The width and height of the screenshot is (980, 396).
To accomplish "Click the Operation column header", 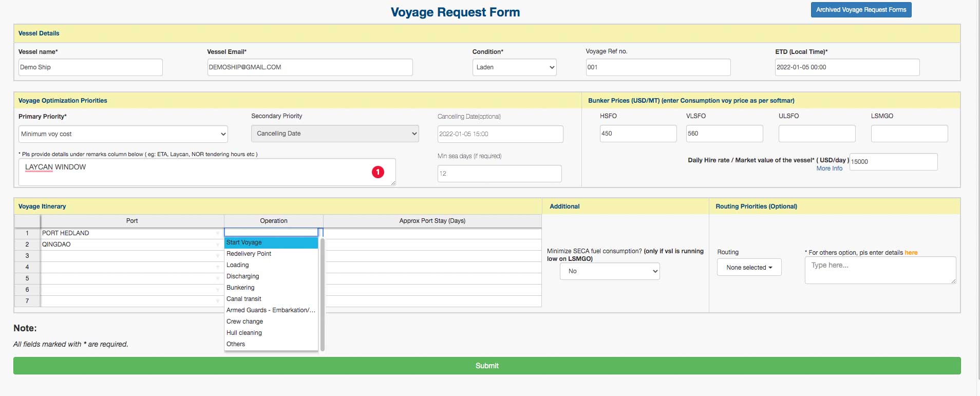I will tap(274, 221).
